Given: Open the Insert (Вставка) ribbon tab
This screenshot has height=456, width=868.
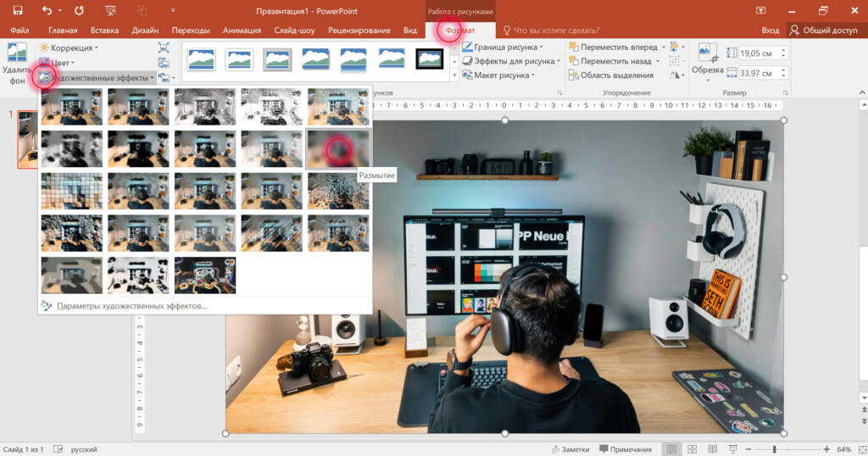Looking at the screenshot, I should tap(104, 31).
